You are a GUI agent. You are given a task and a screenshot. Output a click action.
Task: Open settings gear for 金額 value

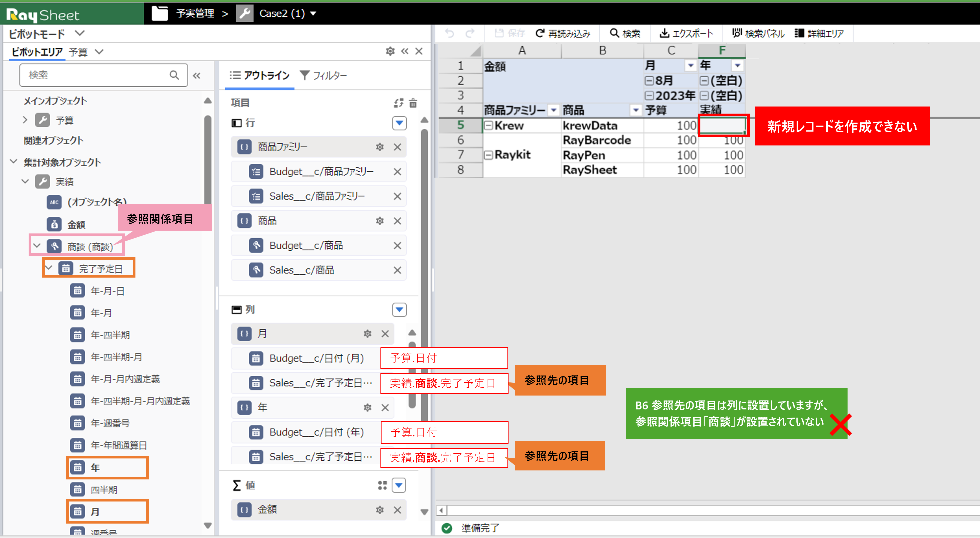[x=380, y=510]
